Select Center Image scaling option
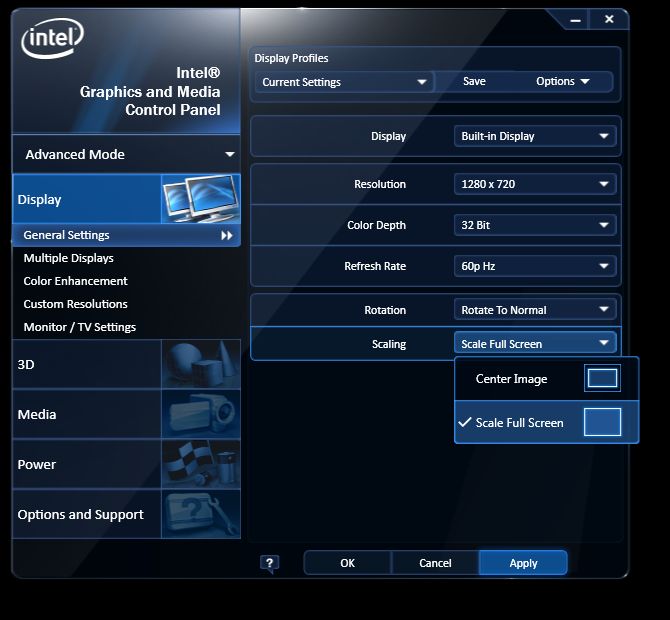Viewport: 670px width, 620px height. (547, 379)
